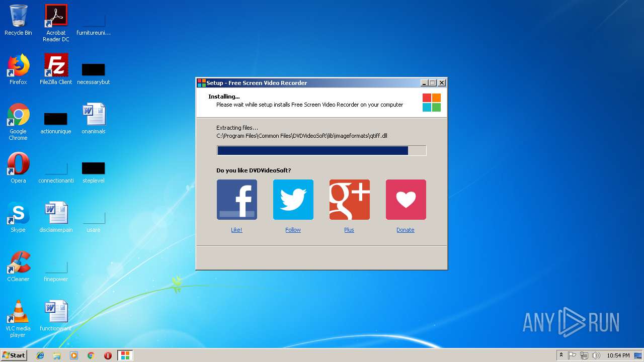Open Opera from the taskbar

coord(108,355)
